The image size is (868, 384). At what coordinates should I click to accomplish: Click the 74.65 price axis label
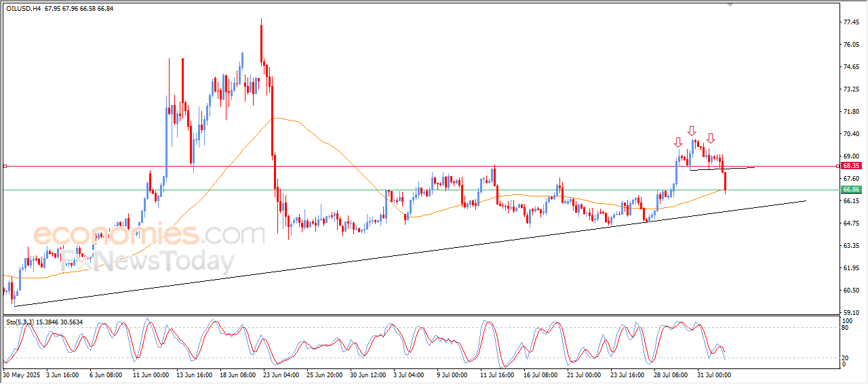(852, 67)
